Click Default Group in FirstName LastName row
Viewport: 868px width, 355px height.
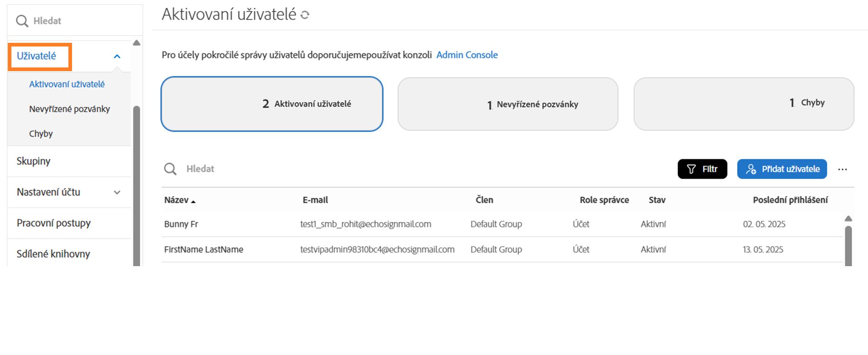point(496,250)
